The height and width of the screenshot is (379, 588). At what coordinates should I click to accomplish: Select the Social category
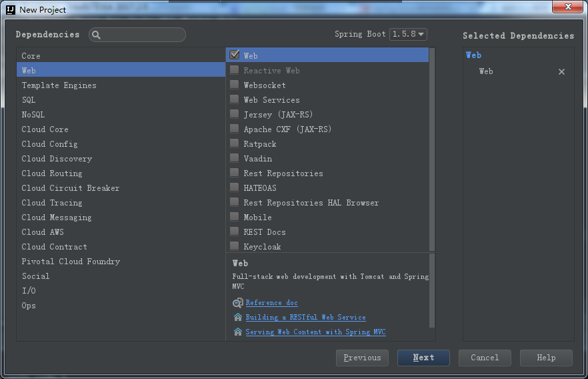(121, 276)
